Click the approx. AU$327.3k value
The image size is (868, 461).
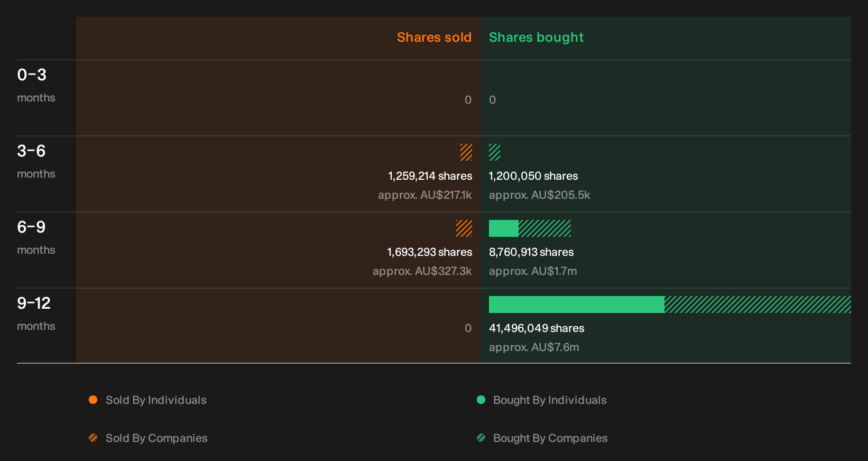(x=422, y=271)
